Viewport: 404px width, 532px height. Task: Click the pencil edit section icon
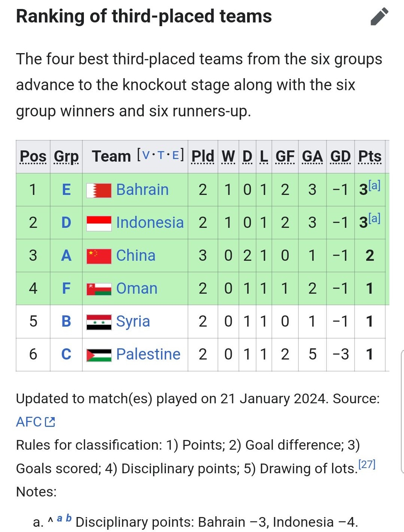[x=379, y=16]
